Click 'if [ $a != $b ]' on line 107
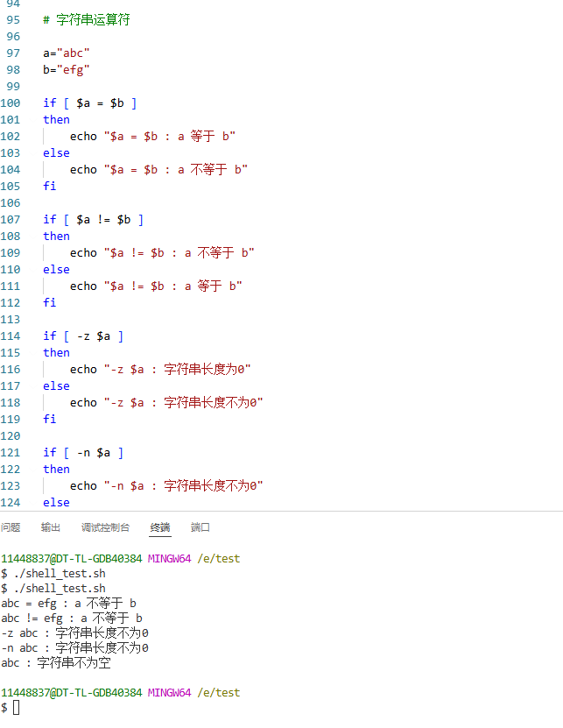 click(93, 220)
